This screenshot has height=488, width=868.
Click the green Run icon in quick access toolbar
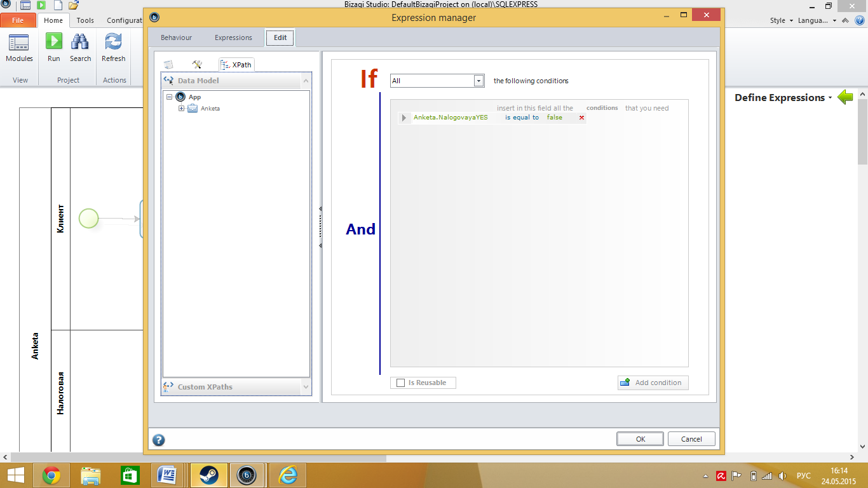(x=41, y=5)
